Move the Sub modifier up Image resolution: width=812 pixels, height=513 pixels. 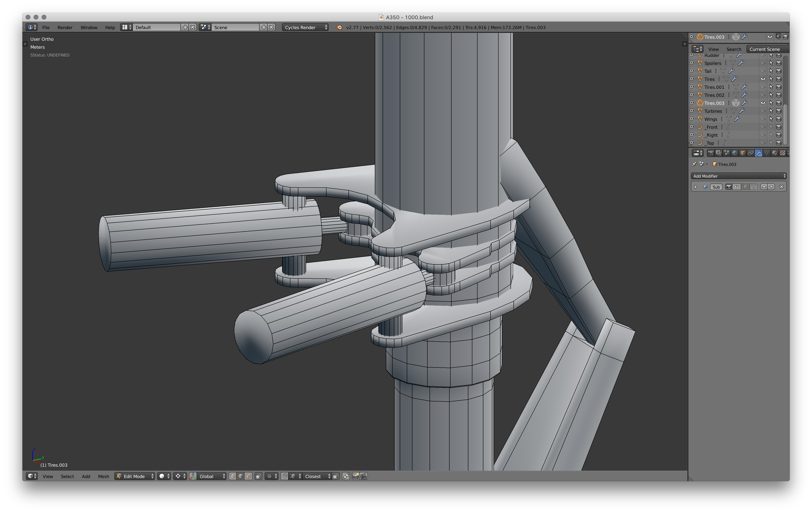tap(764, 187)
